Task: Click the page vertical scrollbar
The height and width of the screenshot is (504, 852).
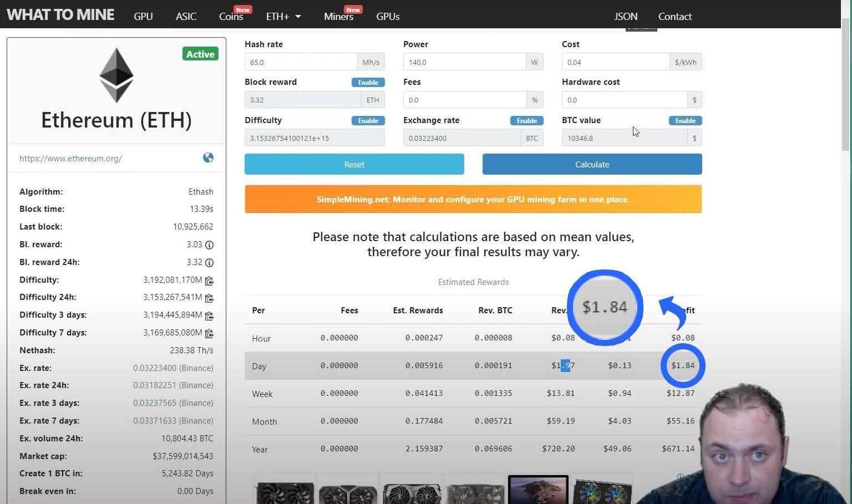Action: click(x=846, y=83)
